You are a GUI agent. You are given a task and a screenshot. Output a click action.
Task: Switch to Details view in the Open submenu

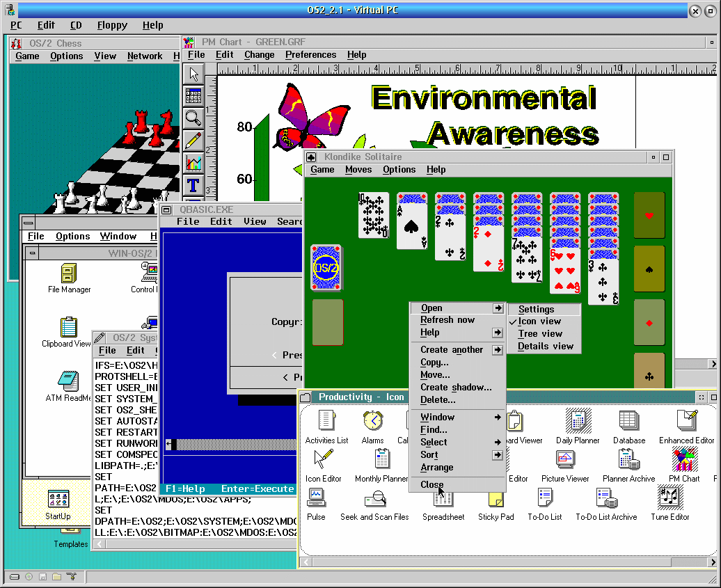point(544,346)
